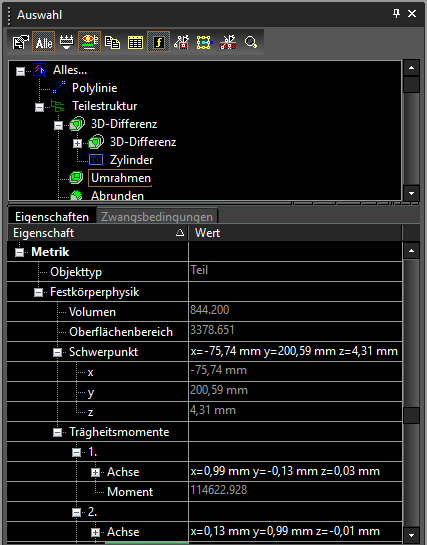Click the dropdown tray icon beside Alle
The width and height of the screenshot is (427, 545).
[x=66, y=42]
